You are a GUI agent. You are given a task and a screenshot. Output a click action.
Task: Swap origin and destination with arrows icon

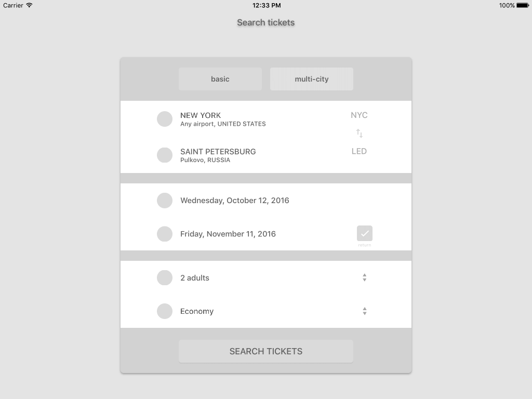pyautogui.click(x=359, y=134)
